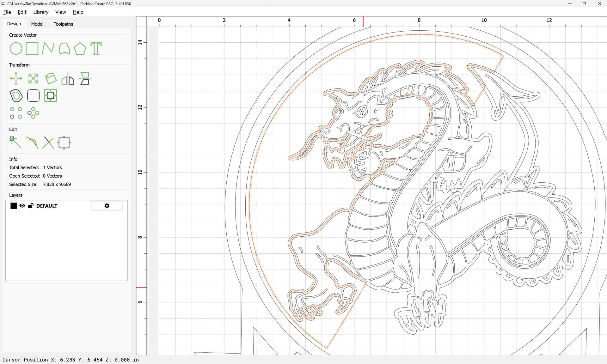Select the Polygon vector tool
Image resolution: width=607 pixels, height=364 pixels.
pyautogui.click(x=80, y=49)
